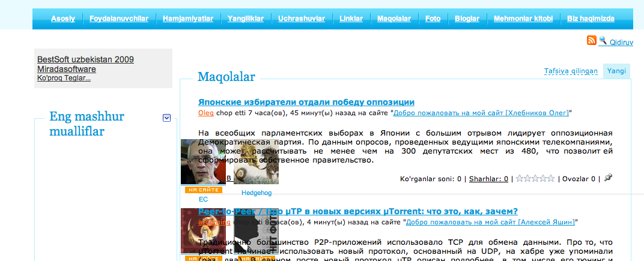Rate the Japanese election article five stars
The image size is (644, 261).
click(550, 179)
